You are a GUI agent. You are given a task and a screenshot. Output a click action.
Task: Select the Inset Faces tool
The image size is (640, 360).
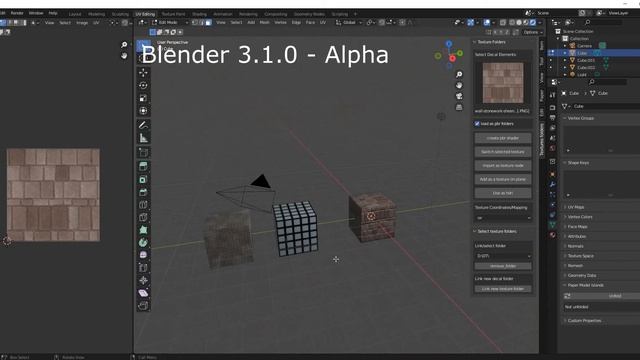tap(143, 179)
